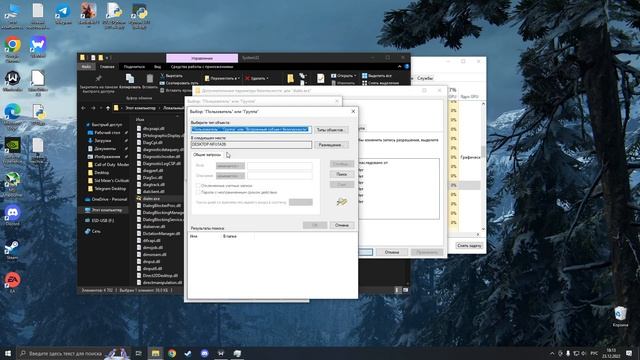Open the Windows Start menu
Viewport: 640px width, 360px height.
coord(8,353)
